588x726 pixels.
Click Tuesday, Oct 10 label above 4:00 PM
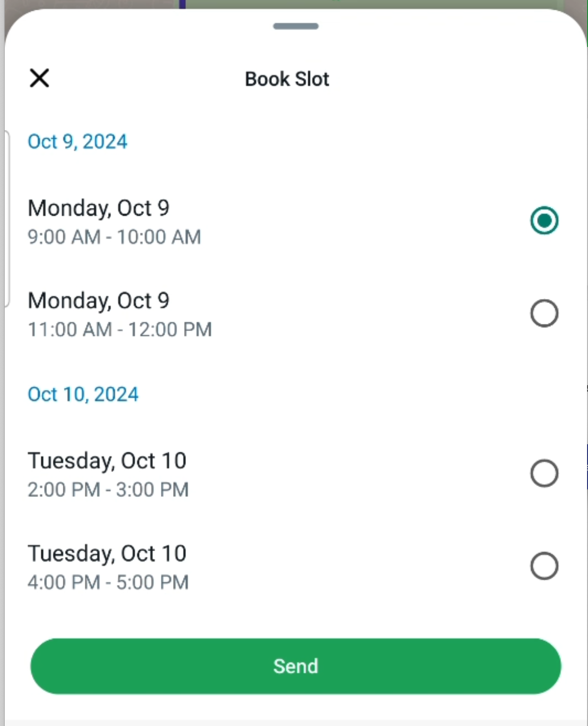click(107, 554)
